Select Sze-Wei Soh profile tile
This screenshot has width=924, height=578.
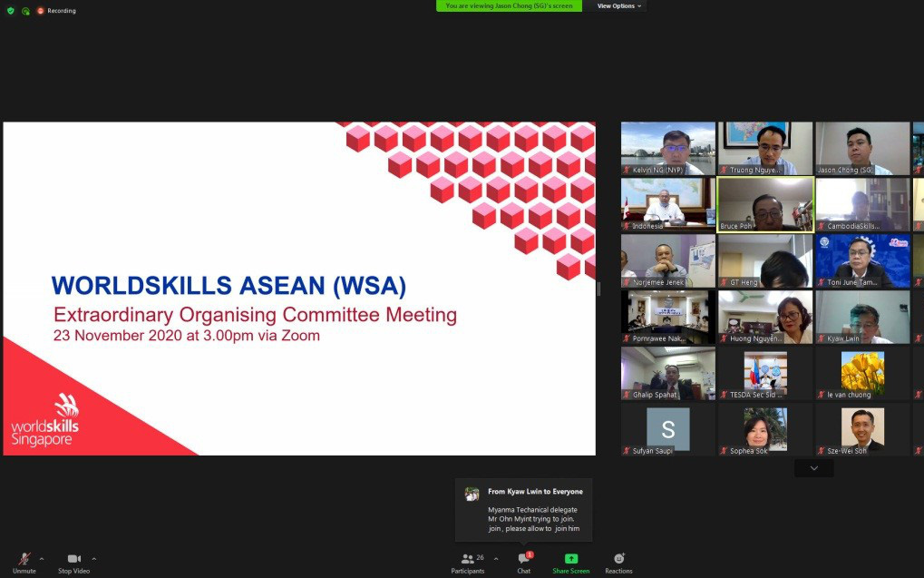tap(862, 429)
